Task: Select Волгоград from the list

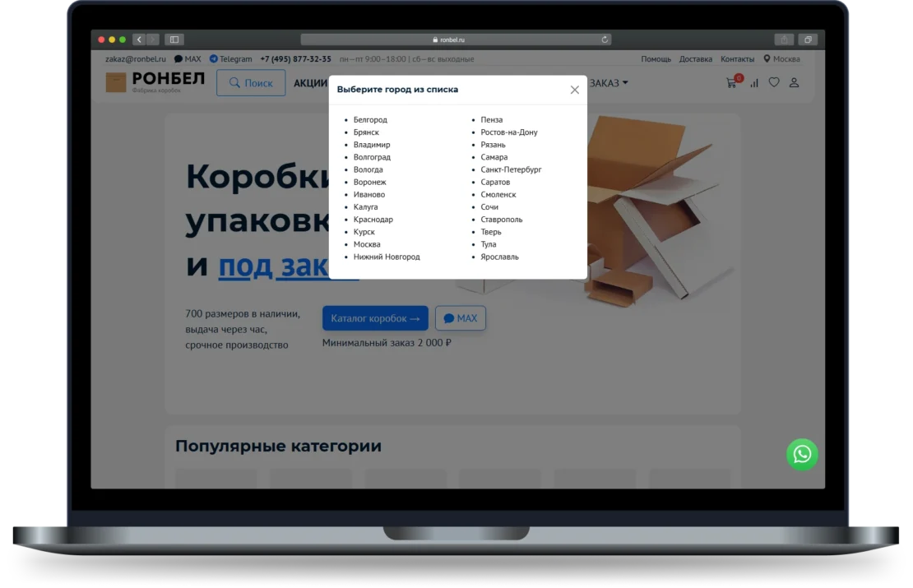Action: pos(372,157)
